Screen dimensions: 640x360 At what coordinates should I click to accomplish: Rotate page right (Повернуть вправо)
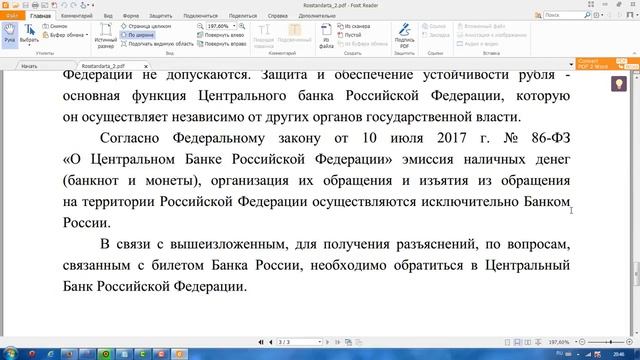222,44
